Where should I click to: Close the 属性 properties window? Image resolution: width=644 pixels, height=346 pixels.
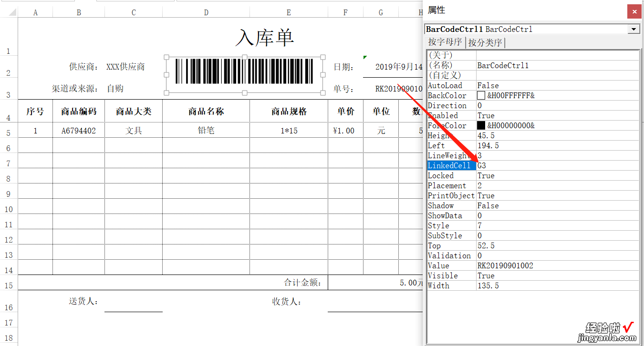[x=634, y=11]
